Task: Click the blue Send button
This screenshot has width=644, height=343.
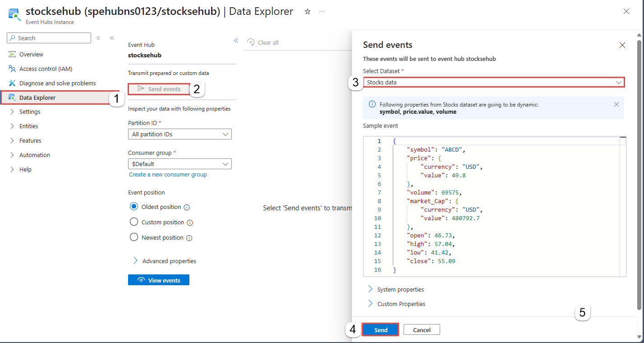Action: tap(381, 330)
